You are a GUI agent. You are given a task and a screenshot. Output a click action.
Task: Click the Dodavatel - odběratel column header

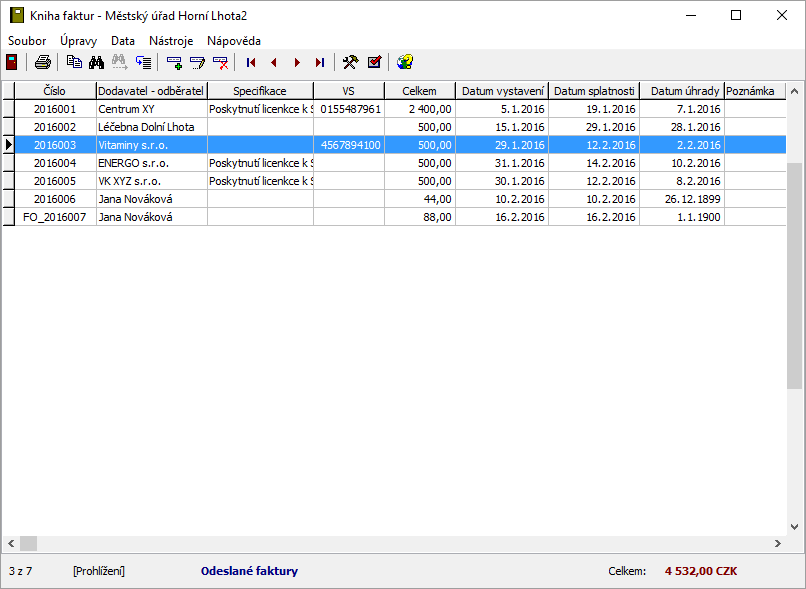(151, 91)
